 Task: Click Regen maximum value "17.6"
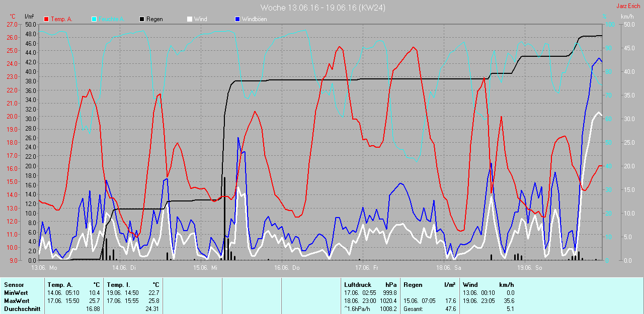click(450, 301)
